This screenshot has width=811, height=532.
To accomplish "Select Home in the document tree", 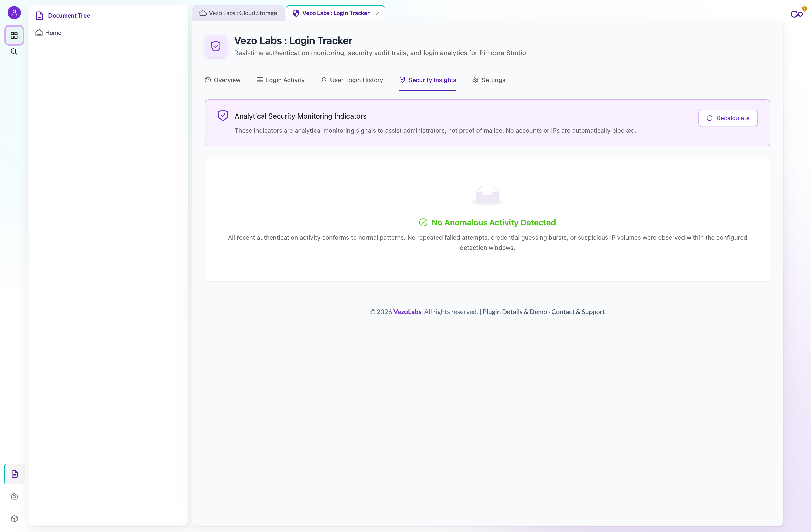I will pos(48,33).
